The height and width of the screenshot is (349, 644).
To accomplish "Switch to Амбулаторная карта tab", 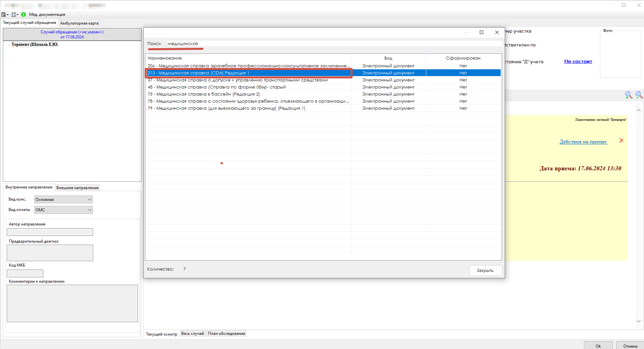I will pyautogui.click(x=79, y=23).
